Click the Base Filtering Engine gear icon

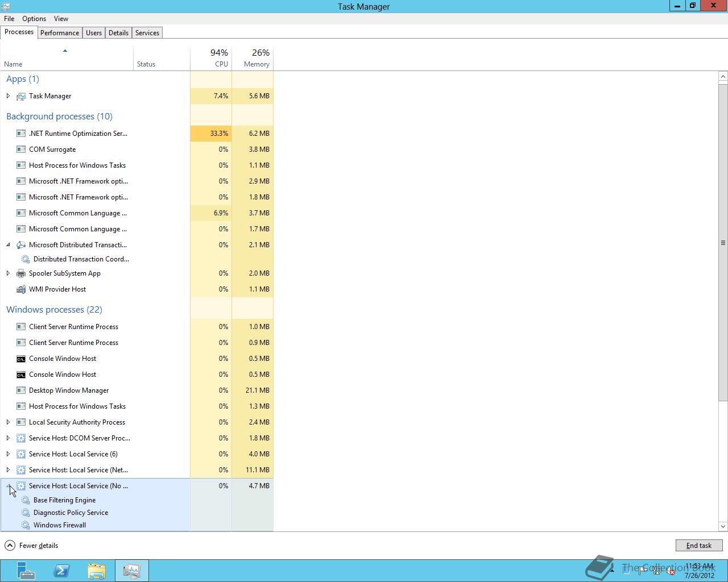pos(26,500)
